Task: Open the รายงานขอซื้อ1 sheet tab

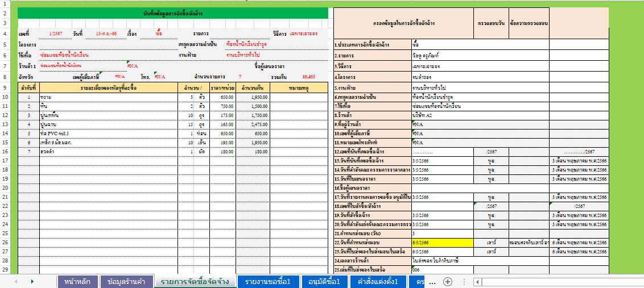Action: tap(268, 282)
